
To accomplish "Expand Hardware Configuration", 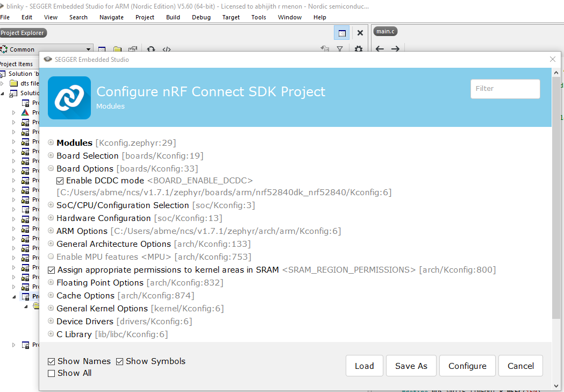I will tap(51, 218).
